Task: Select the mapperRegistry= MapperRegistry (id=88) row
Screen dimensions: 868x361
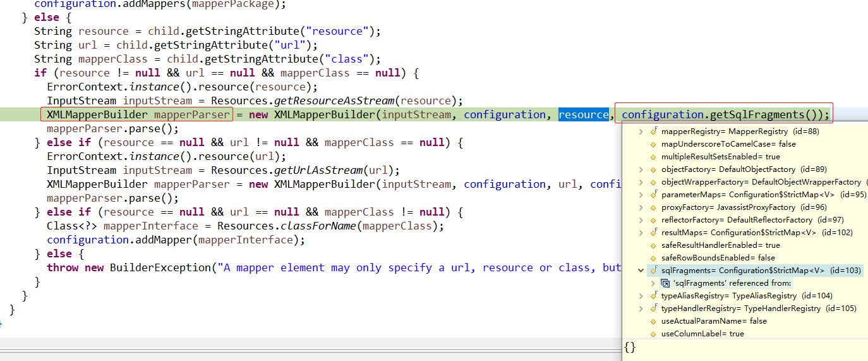Action: 740,132
